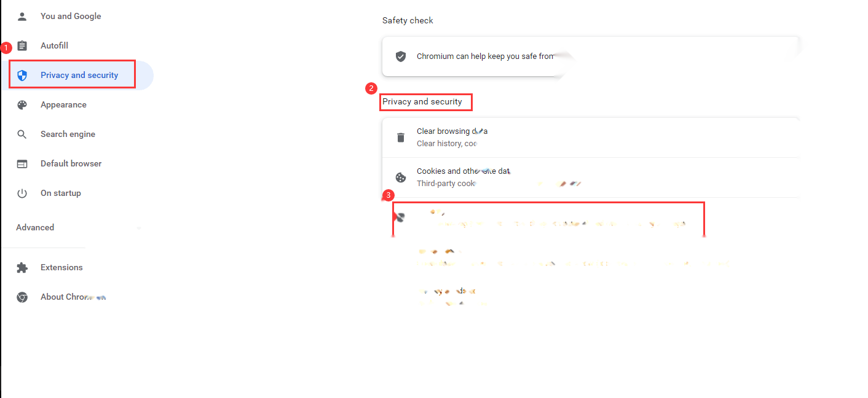Viewport: 868px width, 398px height.
Task: Click the person icon beside You and Google
Action: 22,17
